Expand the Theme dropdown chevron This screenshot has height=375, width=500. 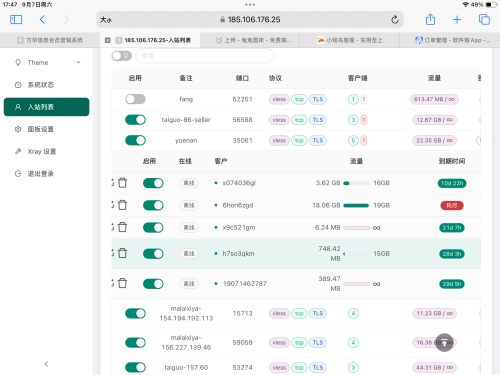[x=79, y=62]
